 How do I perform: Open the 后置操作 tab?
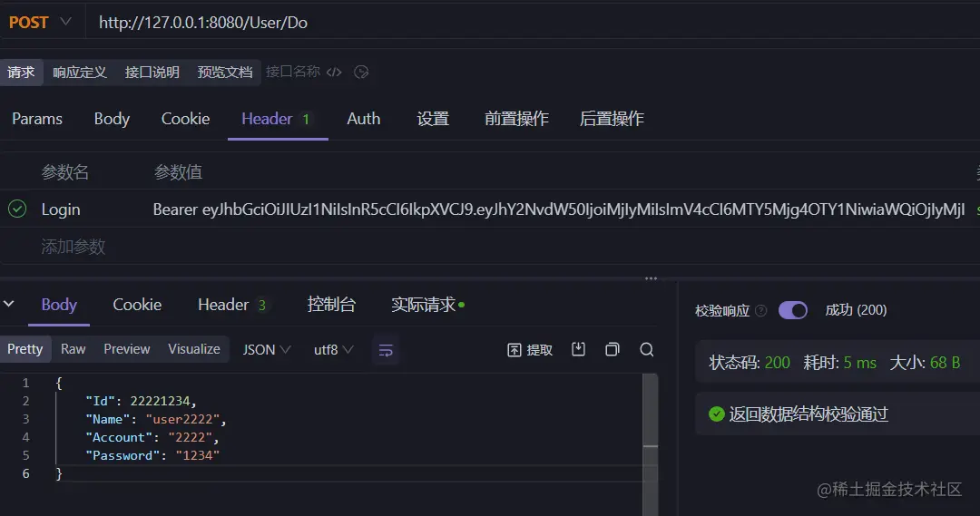[612, 119]
